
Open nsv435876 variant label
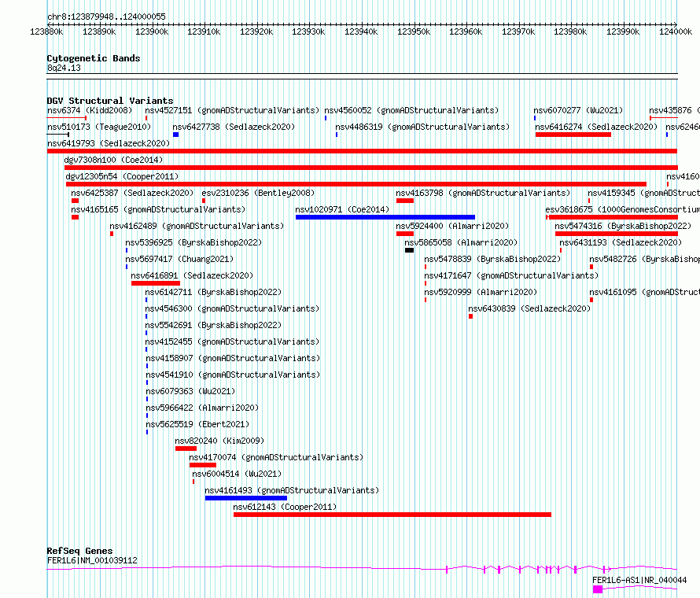pyautogui.click(x=674, y=110)
